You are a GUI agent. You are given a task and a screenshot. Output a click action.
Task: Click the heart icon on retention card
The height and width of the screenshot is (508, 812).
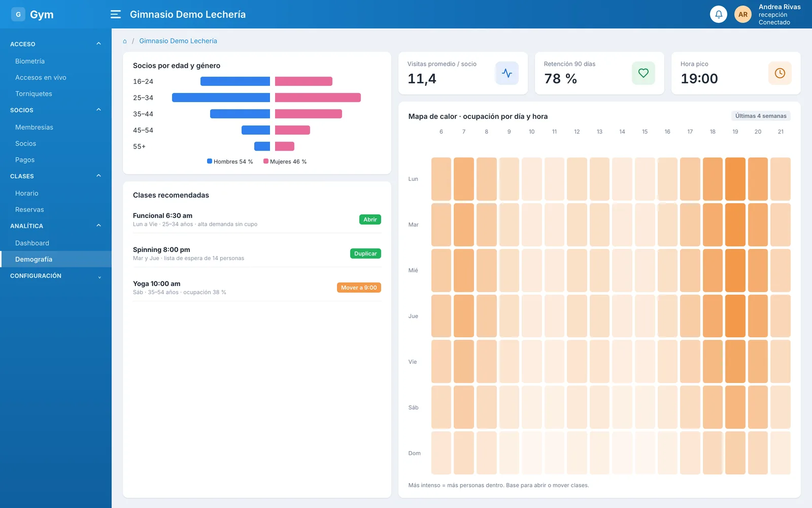tap(644, 73)
